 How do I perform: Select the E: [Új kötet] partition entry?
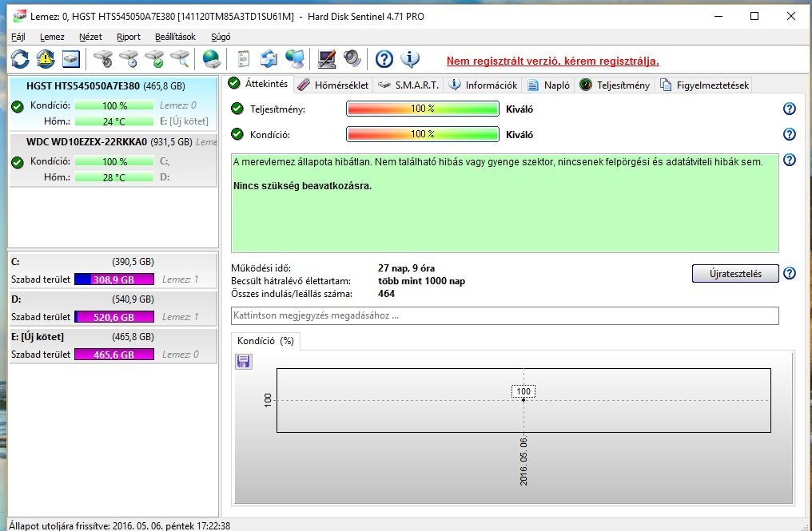click(113, 345)
